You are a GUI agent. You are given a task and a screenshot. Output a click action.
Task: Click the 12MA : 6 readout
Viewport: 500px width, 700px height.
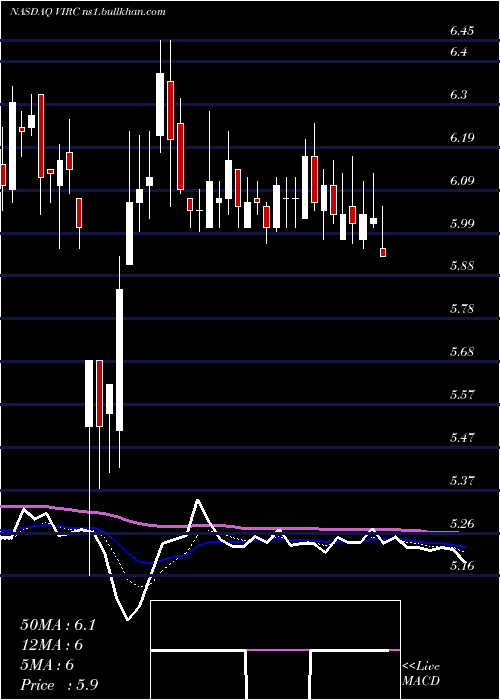pos(52,645)
